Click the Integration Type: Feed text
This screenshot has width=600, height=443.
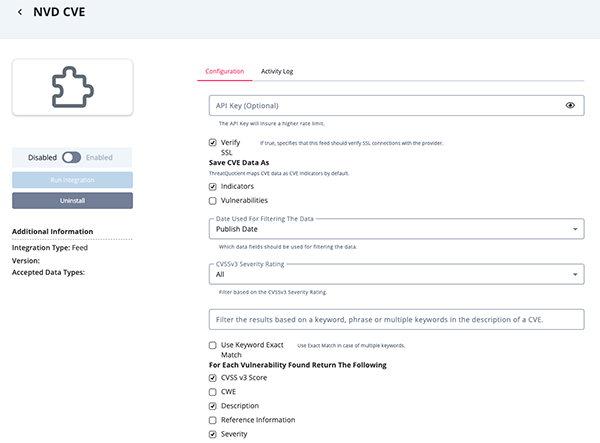click(50, 248)
